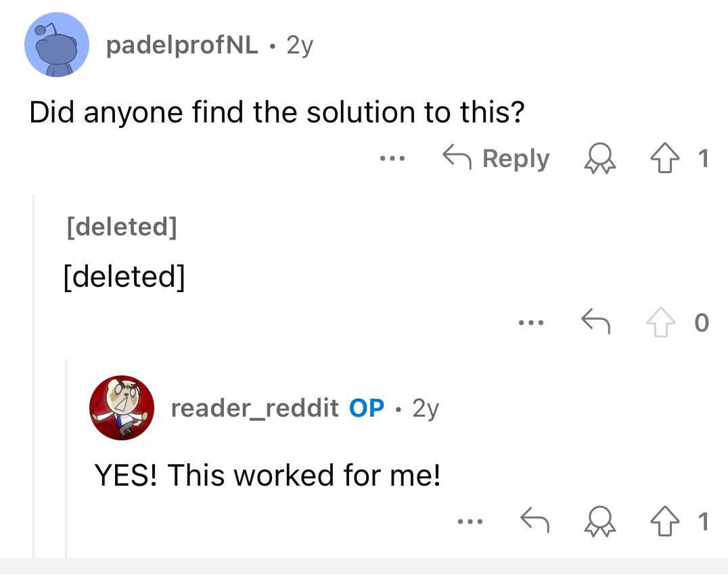Click the "YES! This worked for me!" comment text
This screenshot has height=577, width=728.
267,475
